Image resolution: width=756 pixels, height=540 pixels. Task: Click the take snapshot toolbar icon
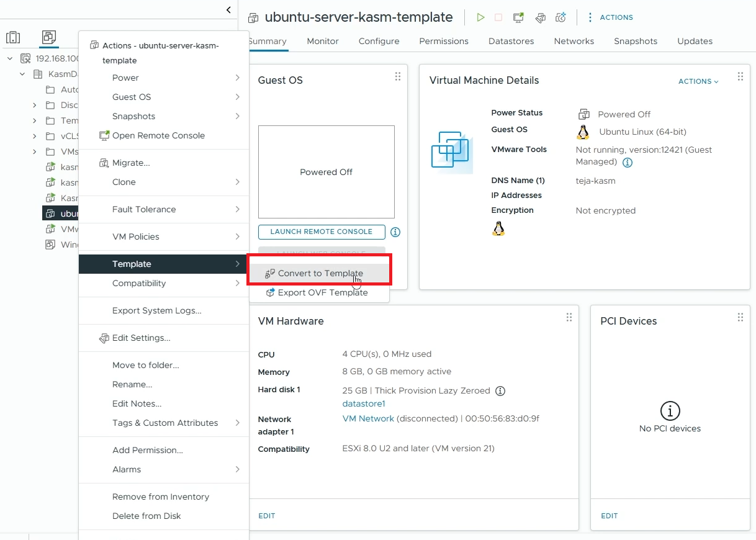(x=560, y=17)
